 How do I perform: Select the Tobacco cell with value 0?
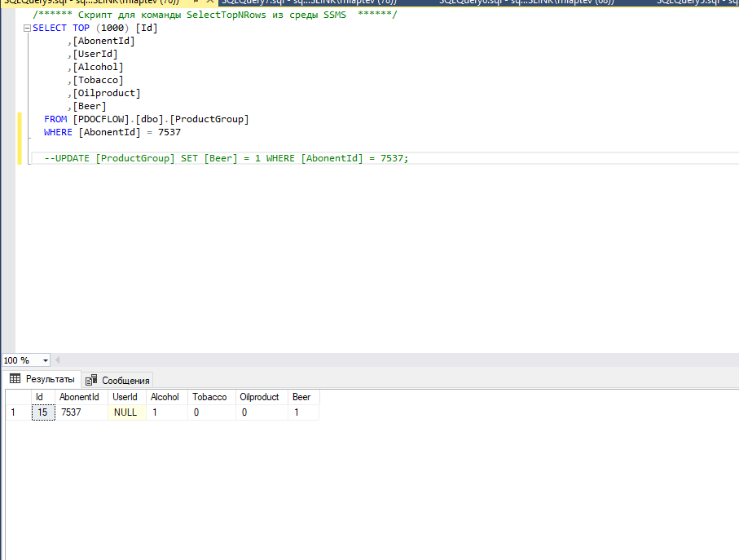coord(212,412)
